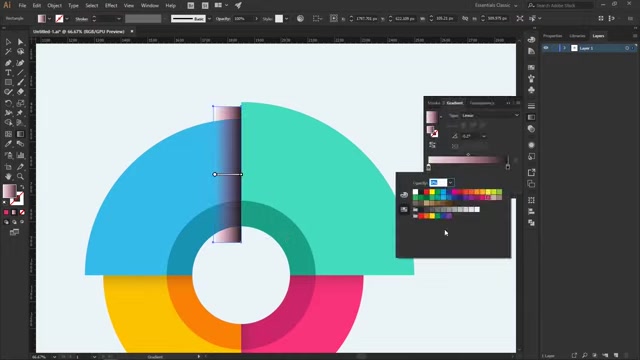The width and height of the screenshot is (640, 360).
Task: Select the Paintbrush tool
Action: click(x=20, y=82)
